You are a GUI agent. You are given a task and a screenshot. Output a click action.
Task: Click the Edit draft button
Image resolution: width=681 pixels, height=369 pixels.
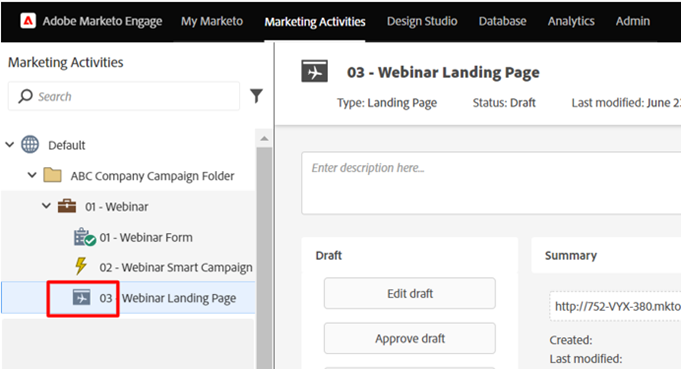coord(410,293)
